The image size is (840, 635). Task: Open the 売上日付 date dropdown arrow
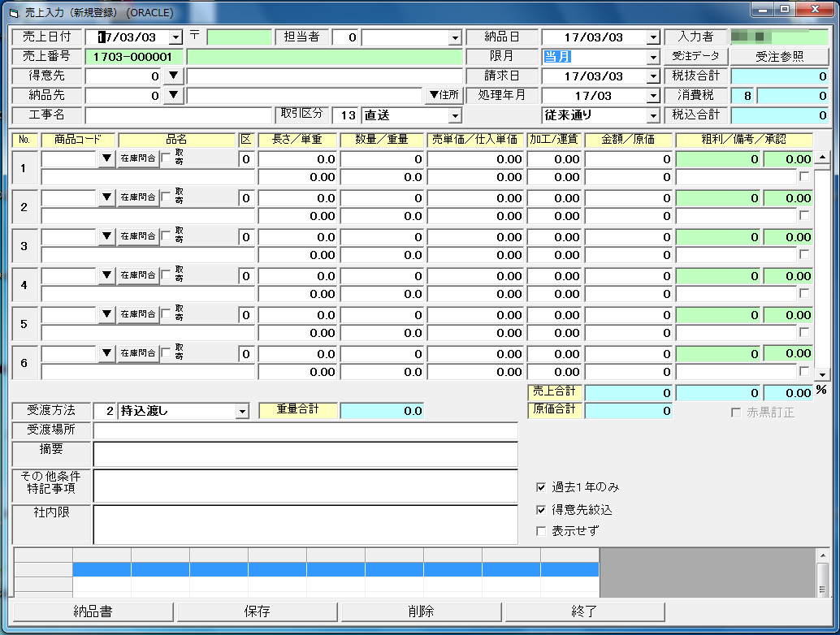(x=175, y=37)
